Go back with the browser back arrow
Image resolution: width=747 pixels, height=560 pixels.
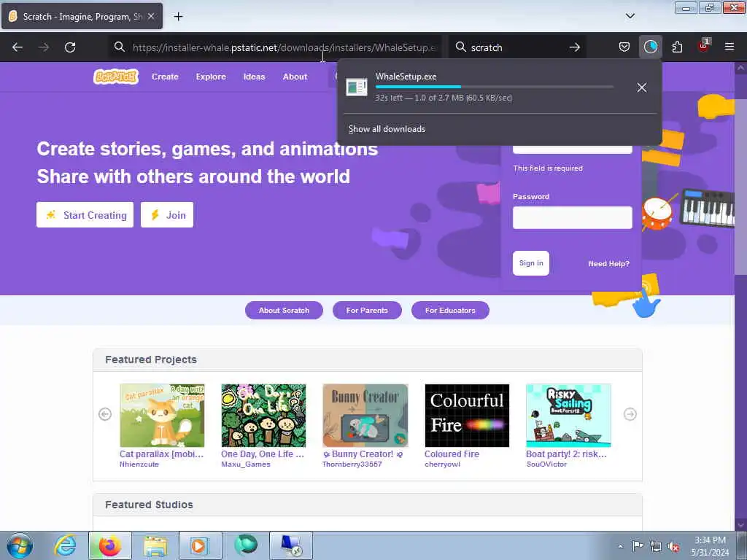pyautogui.click(x=18, y=47)
